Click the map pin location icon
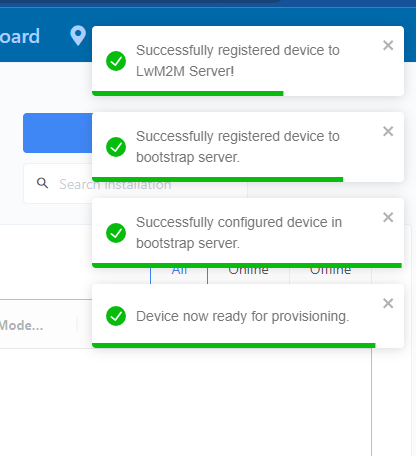The width and height of the screenshot is (416, 456). coord(78,36)
